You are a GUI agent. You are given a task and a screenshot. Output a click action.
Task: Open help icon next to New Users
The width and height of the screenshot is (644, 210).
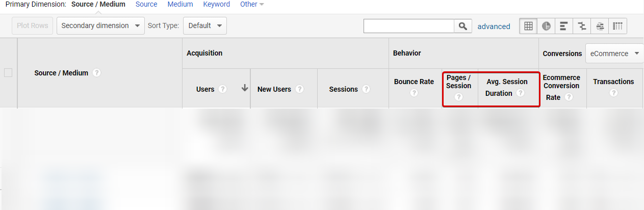click(299, 89)
